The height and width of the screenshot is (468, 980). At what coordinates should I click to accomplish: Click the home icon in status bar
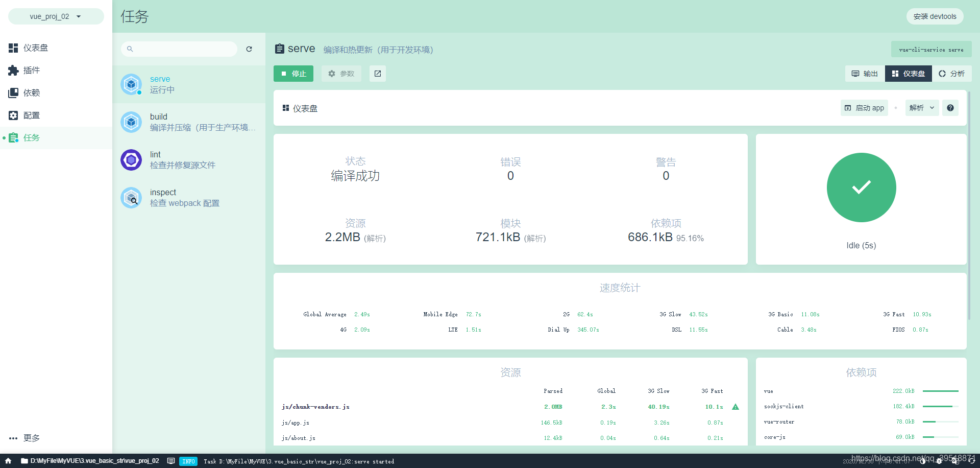tap(7, 461)
